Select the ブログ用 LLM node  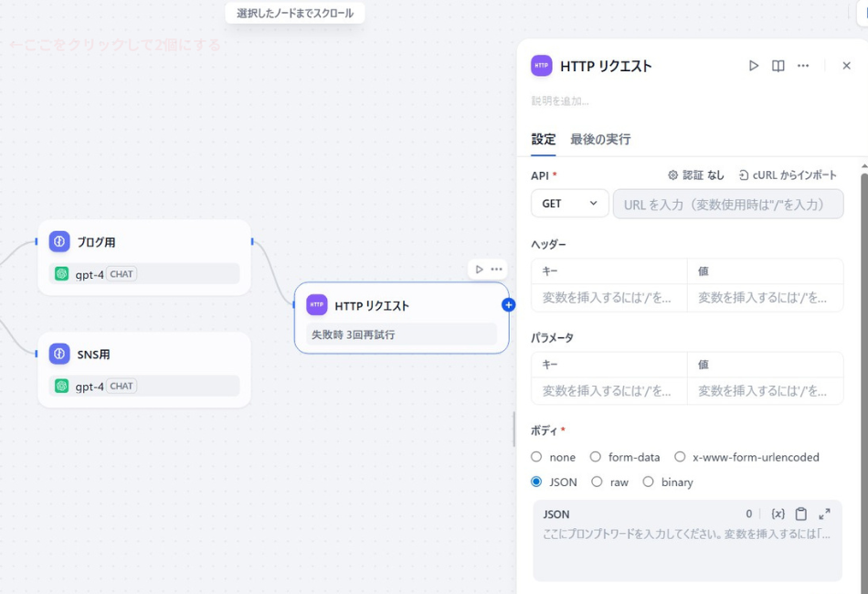coord(143,243)
